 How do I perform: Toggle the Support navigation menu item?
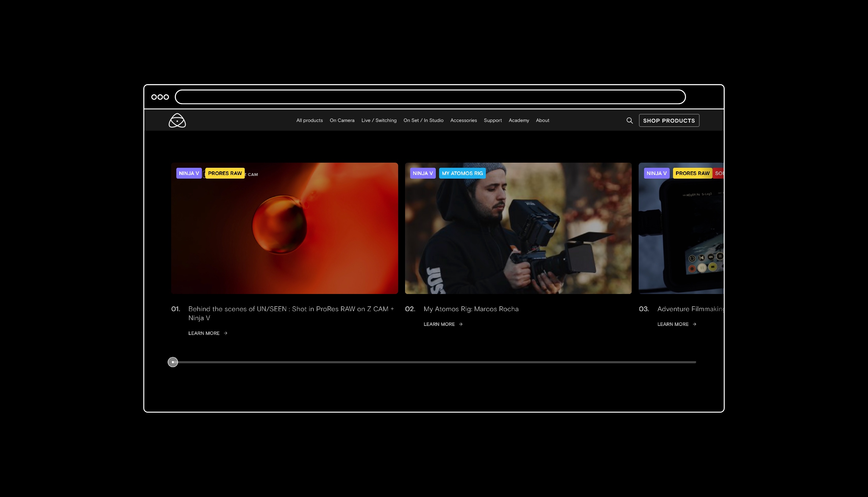tap(492, 120)
